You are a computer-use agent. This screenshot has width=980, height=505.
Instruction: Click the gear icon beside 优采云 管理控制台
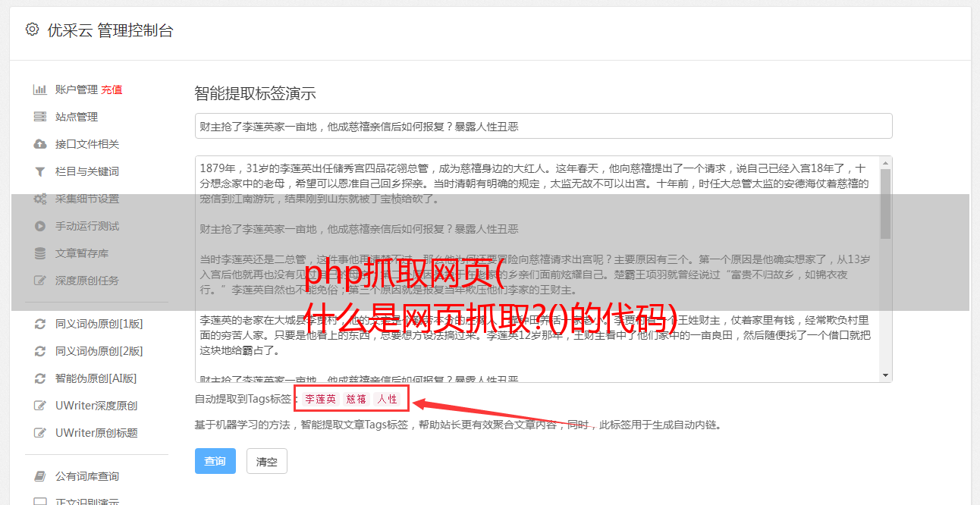[x=32, y=30]
